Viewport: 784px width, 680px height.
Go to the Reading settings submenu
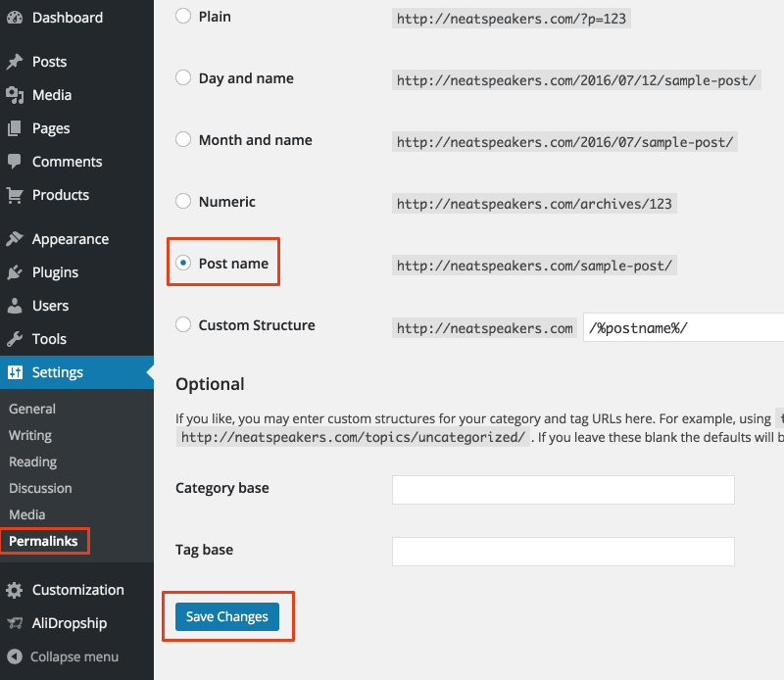click(33, 462)
